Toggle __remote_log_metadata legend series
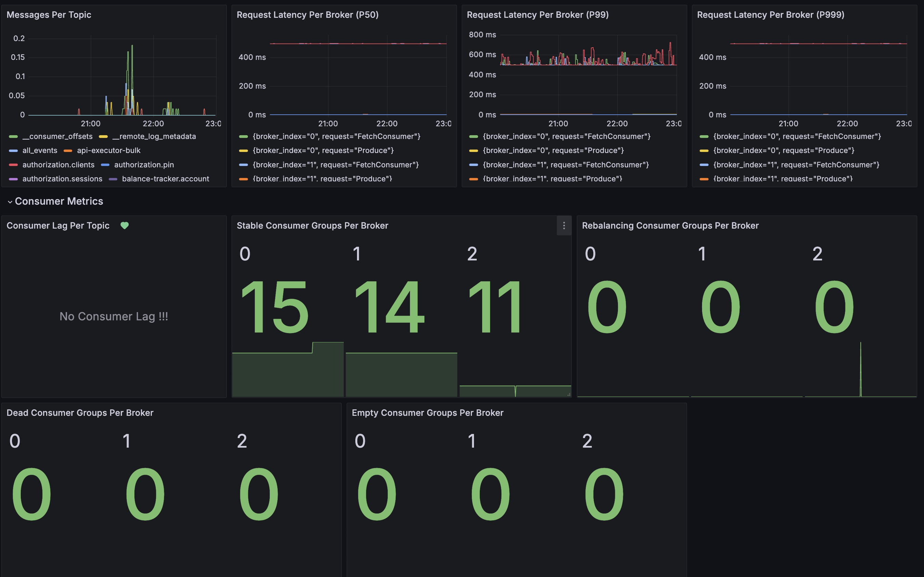Image resolution: width=924 pixels, height=577 pixels. click(x=154, y=136)
